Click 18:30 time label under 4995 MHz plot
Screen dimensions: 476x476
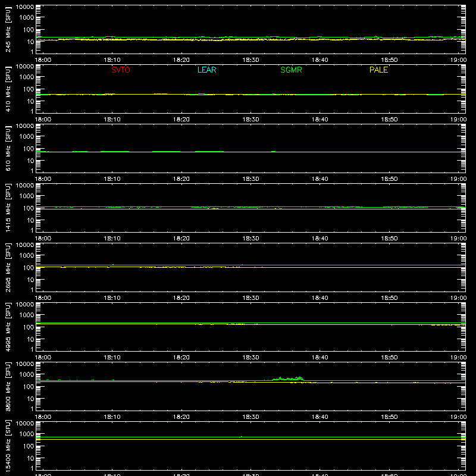250,358
